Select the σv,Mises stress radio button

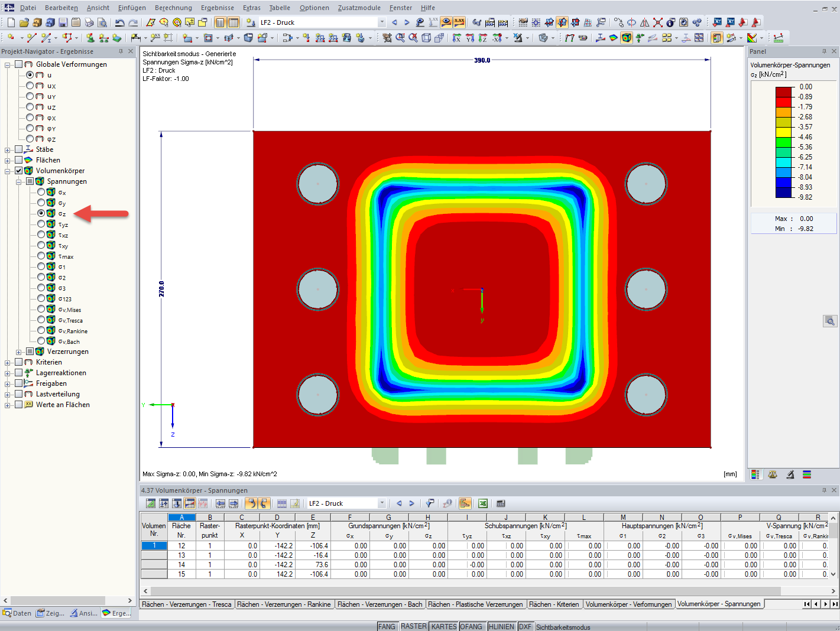click(x=41, y=309)
